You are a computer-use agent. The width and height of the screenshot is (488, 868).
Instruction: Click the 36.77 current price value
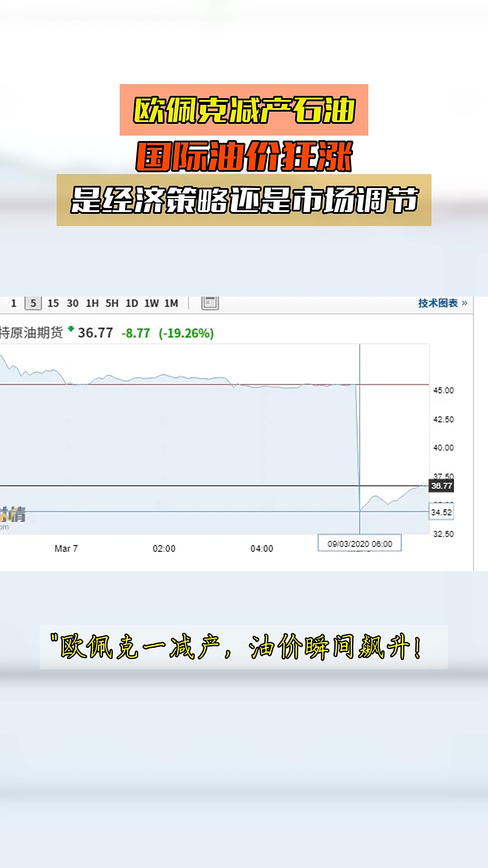[95, 333]
